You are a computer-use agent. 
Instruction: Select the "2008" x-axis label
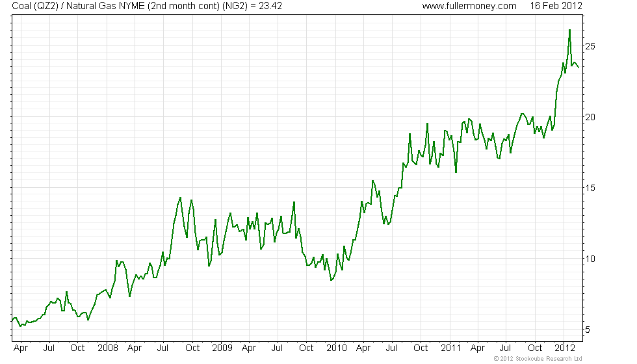point(108,348)
